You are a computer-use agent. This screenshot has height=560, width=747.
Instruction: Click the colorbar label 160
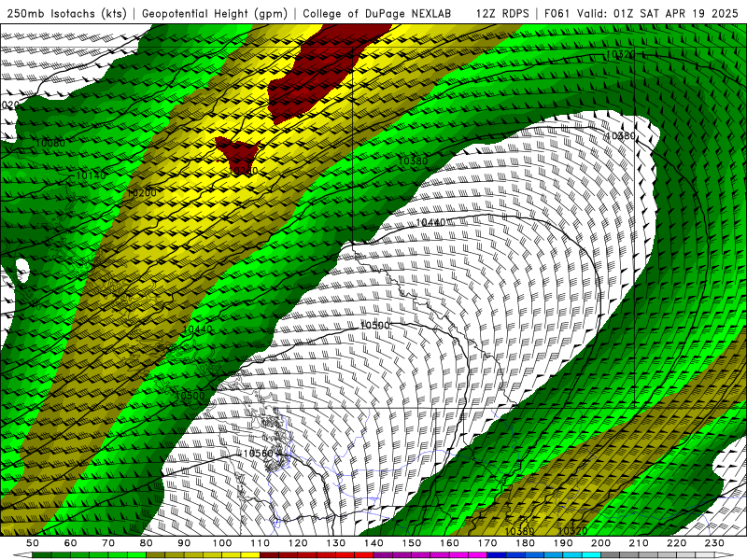click(x=450, y=543)
